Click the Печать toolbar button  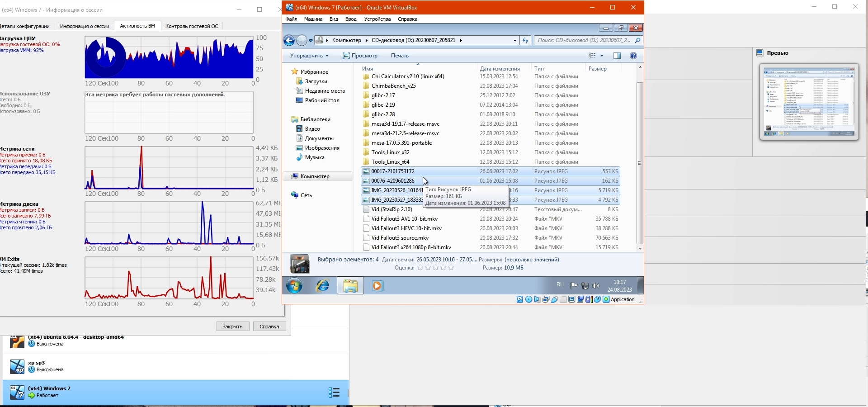pyautogui.click(x=400, y=56)
